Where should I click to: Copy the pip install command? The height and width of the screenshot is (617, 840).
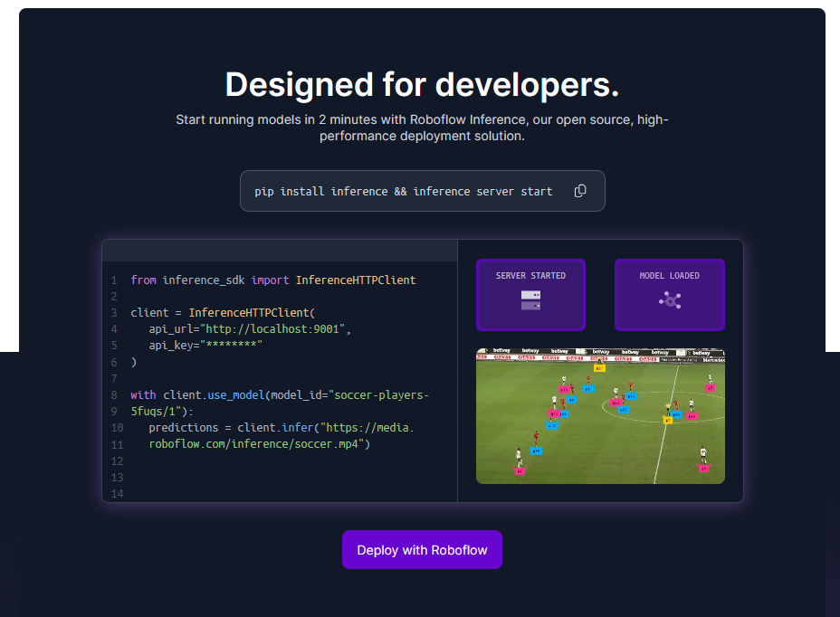tap(580, 191)
